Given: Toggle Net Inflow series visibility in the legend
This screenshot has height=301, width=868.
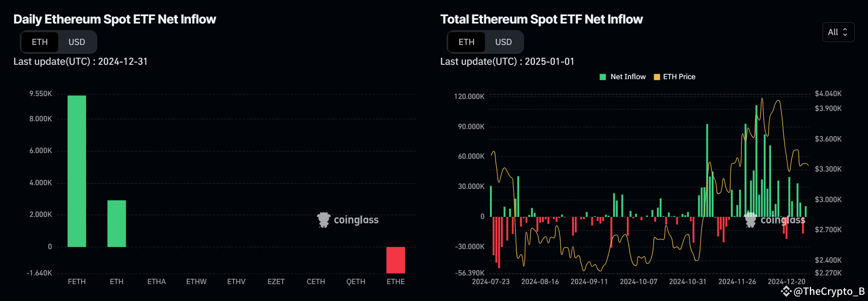Looking at the screenshot, I should click(x=623, y=77).
